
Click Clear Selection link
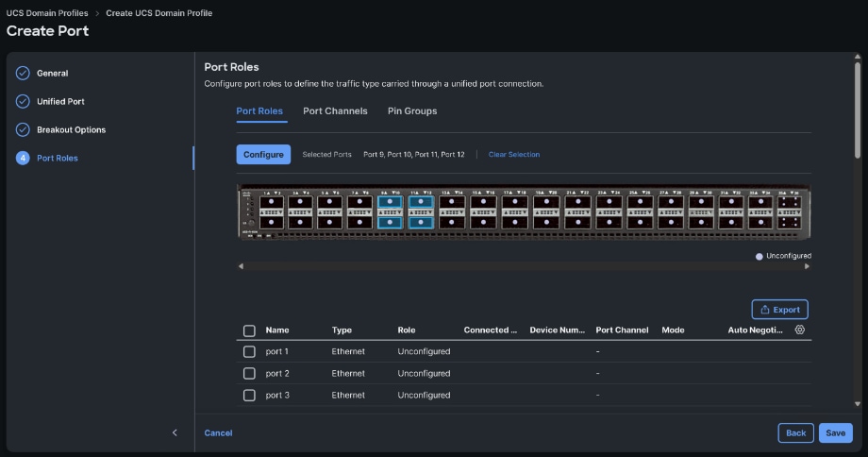513,155
